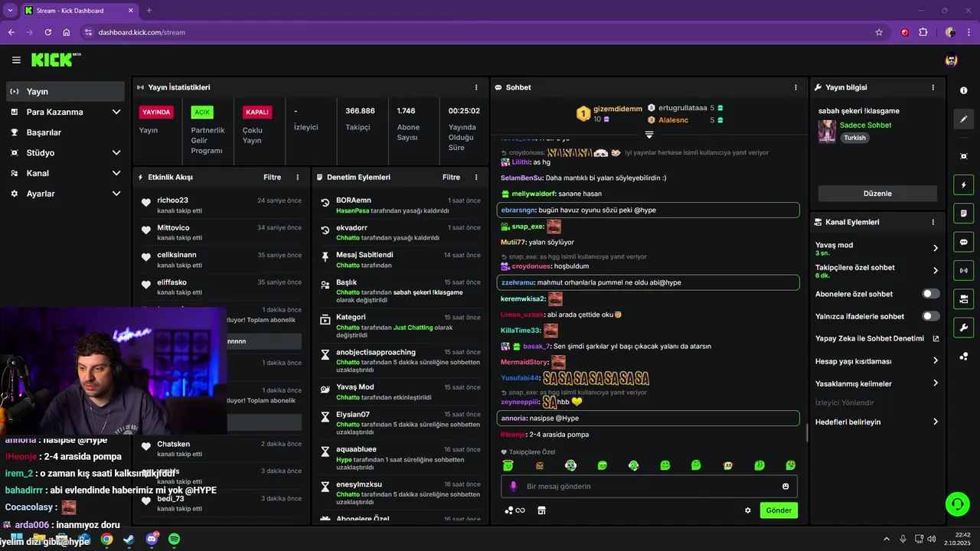Open Takipçilere özel sohbet arrow
The height and width of the screenshot is (551, 980).
[936, 271]
